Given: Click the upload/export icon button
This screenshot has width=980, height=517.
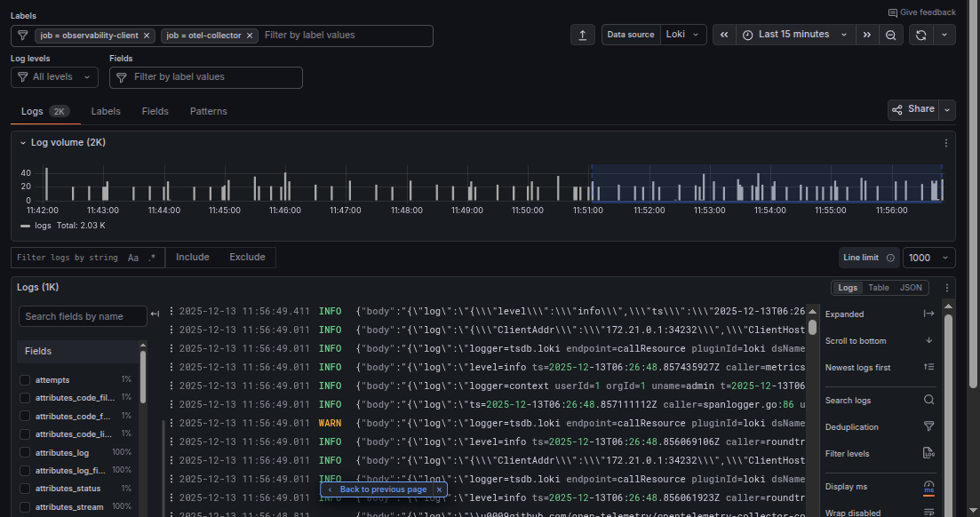Looking at the screenshot, I should pyautogui.click(x=583, y=35).
